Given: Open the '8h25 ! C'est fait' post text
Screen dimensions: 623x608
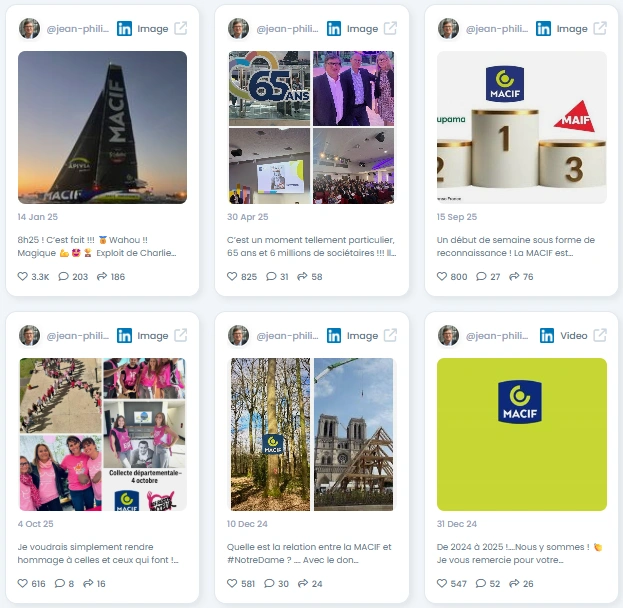Looking at the screenshot, I should [97, 246].
